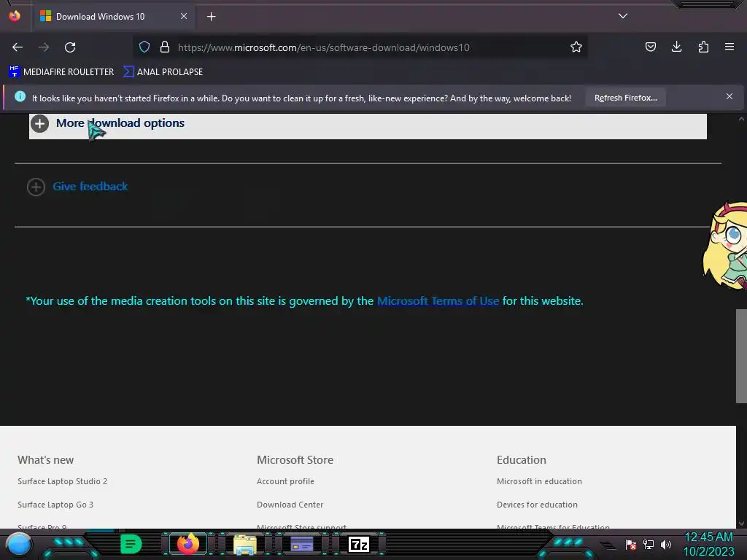Click the Education footer heading
The width and height of the screenshot is (747, 560).
[x=521, y=460]
